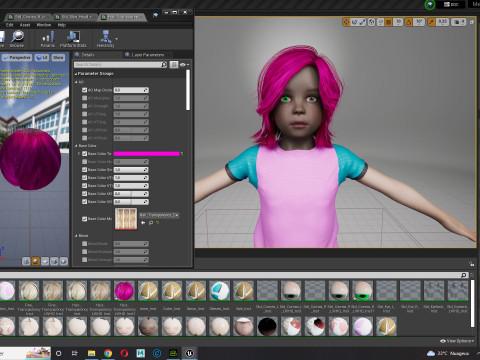The width and height of the screenshot is (480, 360).
Task: Click the Show button in the preview viewport
Action: (x=58, y=58)
